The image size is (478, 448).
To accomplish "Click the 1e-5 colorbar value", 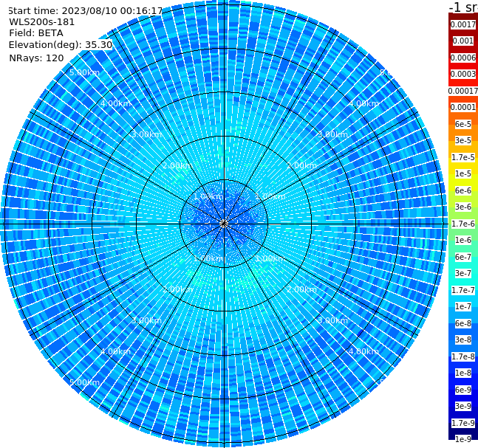I will coord(463,173).
